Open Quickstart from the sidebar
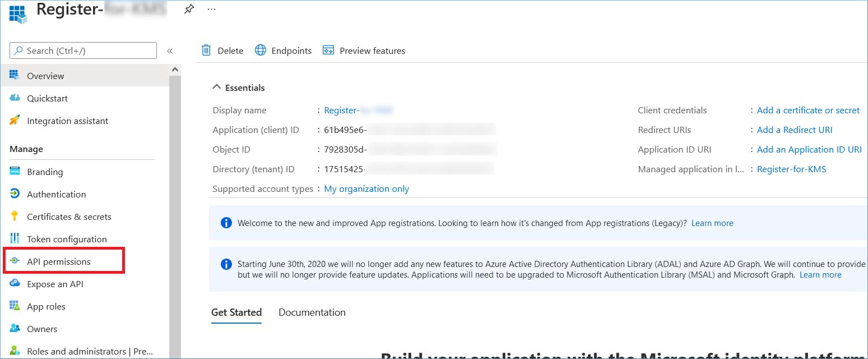The height and width of the screenshot is (359, 868). 47,98
